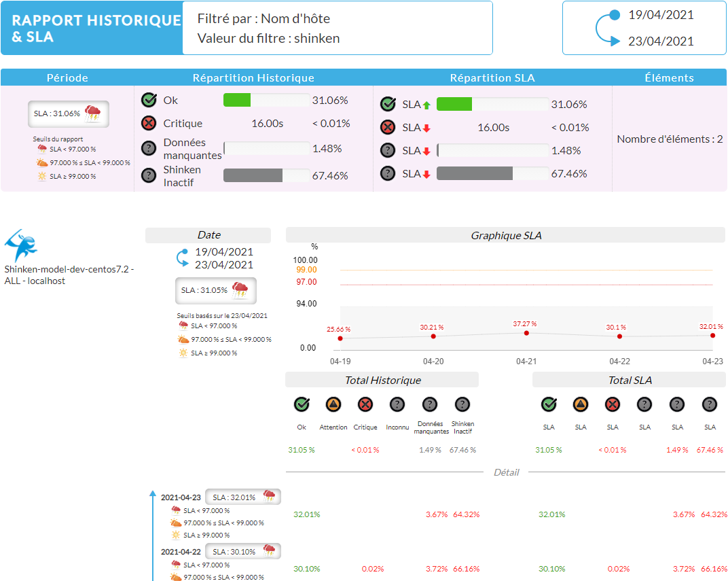The height and width of the screenshot is (581, 728).
Task: Select the Répartition SLA column header
Action: tap(492, 77)
